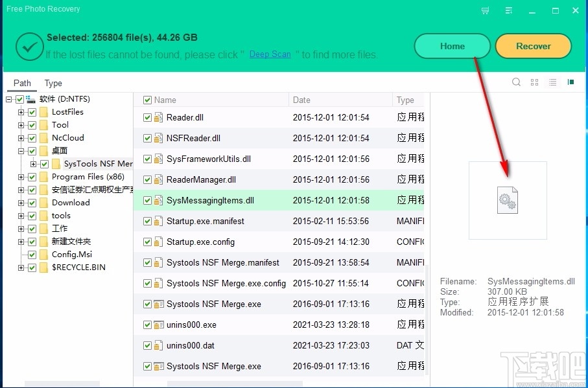The height and width of the screenshot is (388, 588).
Task: Click the shopping cart icon in title bar
Action: click(x=485, y=11)
